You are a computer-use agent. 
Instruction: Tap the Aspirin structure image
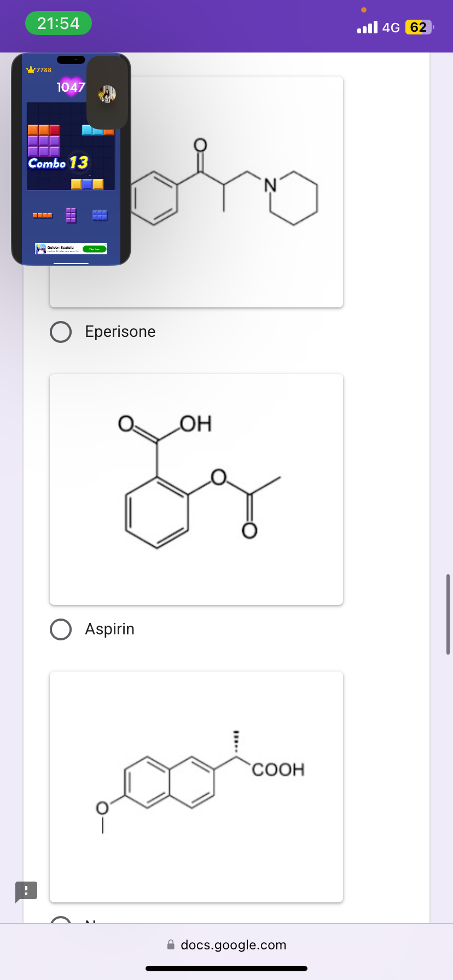pos(196,488)
